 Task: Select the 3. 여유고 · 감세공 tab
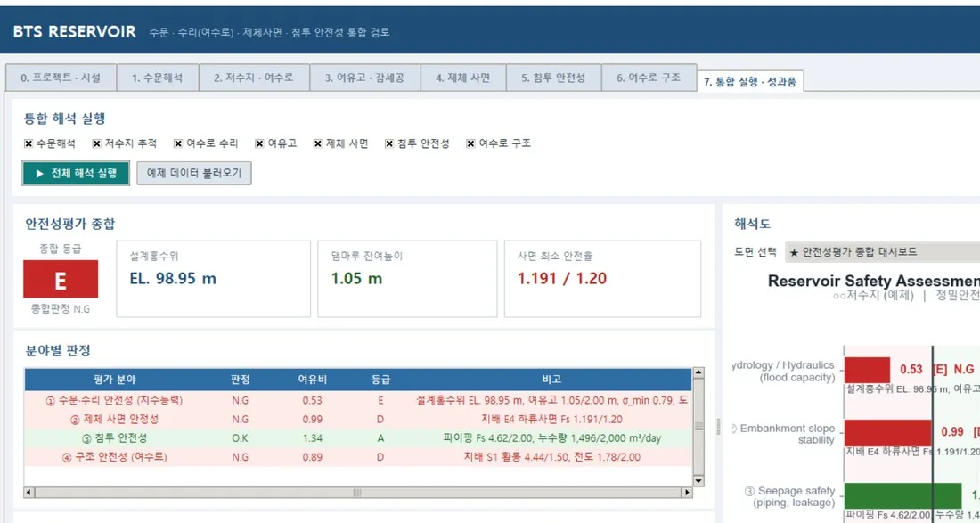(365, 78)
